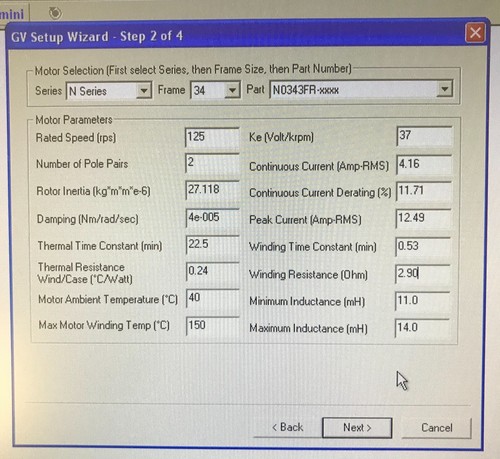Viewport: 500px width, 459px height.
Task: Select the Rated Speed (rps) field
Action: click(212, 137)
